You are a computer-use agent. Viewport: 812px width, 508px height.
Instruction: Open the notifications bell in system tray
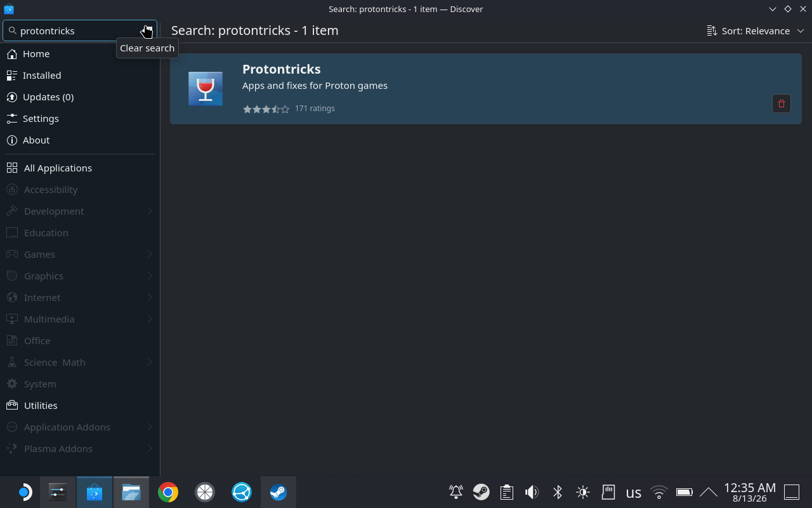pos(456,492)
